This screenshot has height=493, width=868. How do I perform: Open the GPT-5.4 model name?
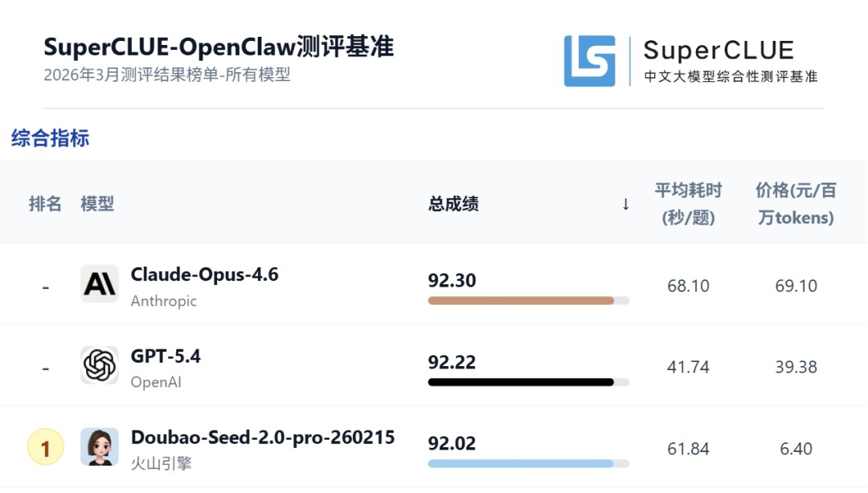[x=166, y=356]
